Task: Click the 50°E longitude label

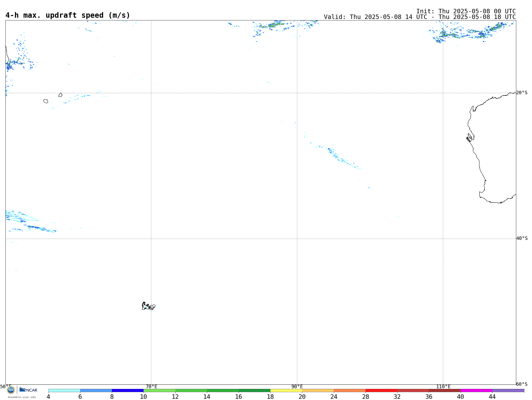Action: (6, 386)
